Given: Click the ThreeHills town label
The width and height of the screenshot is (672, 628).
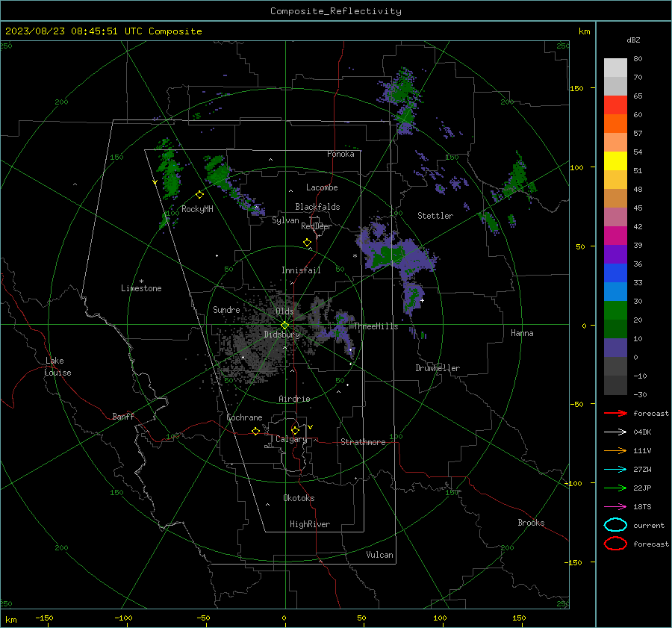Looking at the screenshot, I should click(376, 326).
